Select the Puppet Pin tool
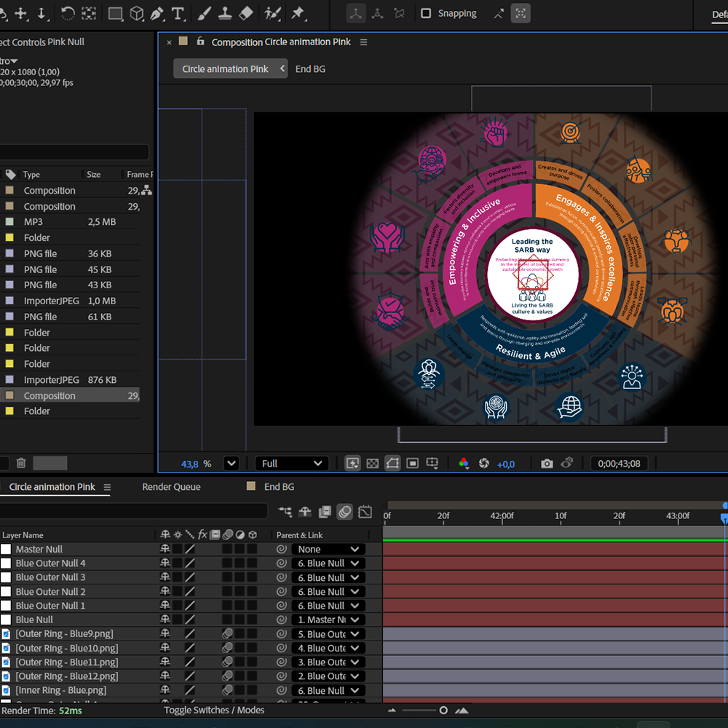The height and width of the screenshot is (728, 728). pos(298,14)
